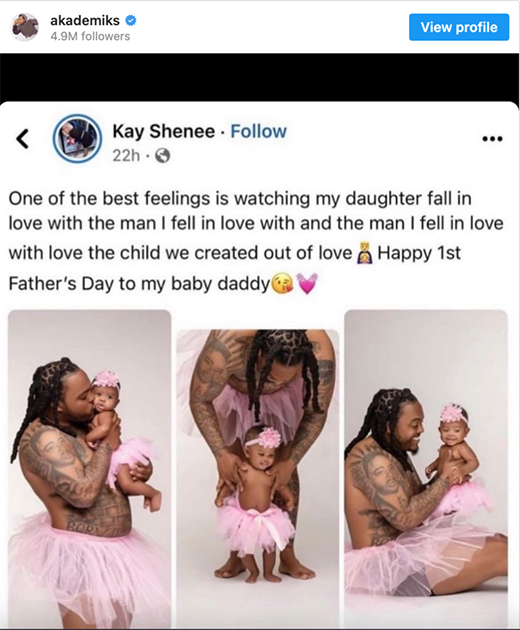Screen dimensions: 520x630
Task: Click the black bar above the post
Action: click(x=260, y=77)
